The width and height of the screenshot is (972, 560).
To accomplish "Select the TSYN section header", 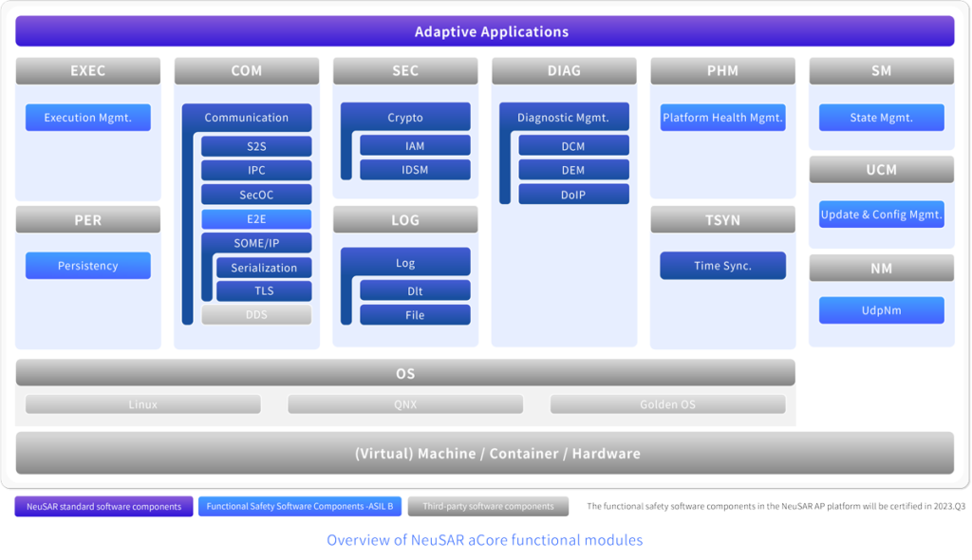I will 722,219.
